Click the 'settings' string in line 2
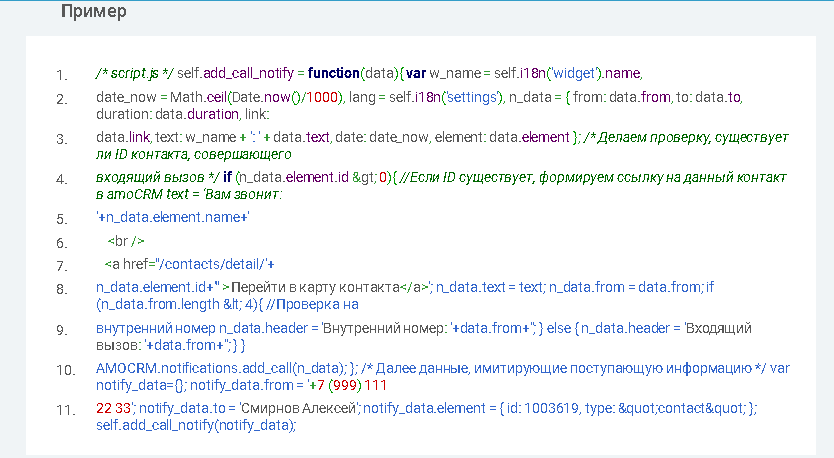The image size is (834, 458). [472, 97]
